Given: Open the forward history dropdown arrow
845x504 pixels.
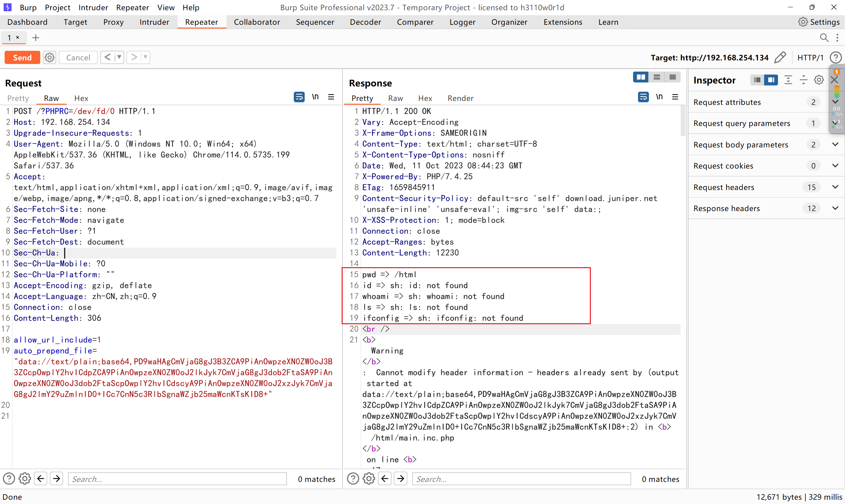Looking at the screenshot, I should tap(146, 57).
